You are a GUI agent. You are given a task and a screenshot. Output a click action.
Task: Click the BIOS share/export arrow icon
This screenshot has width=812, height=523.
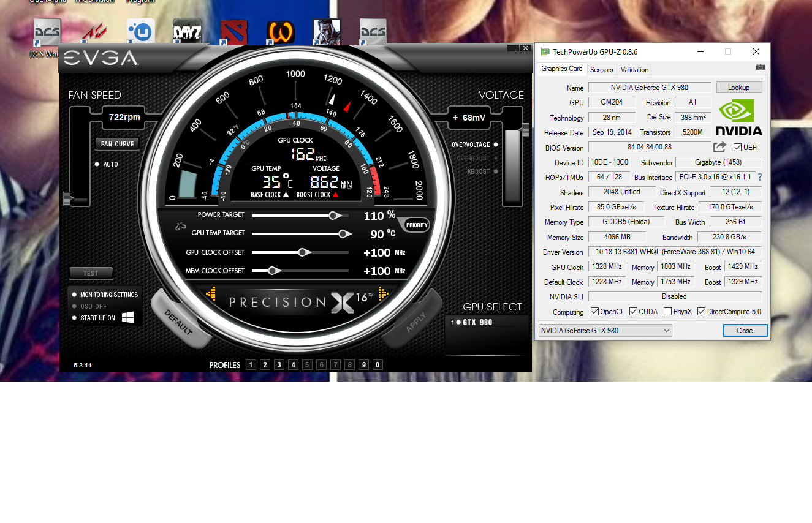click(x=719, y=147)
